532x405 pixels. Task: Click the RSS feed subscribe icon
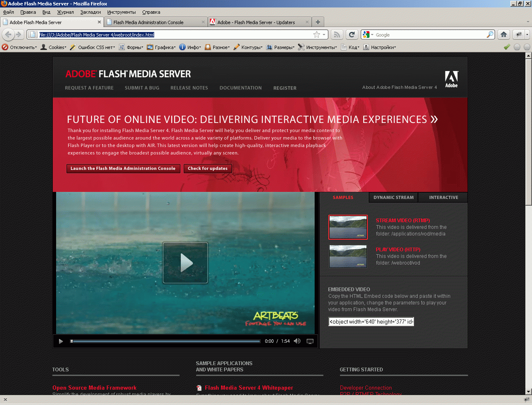[x=337, y=34]
